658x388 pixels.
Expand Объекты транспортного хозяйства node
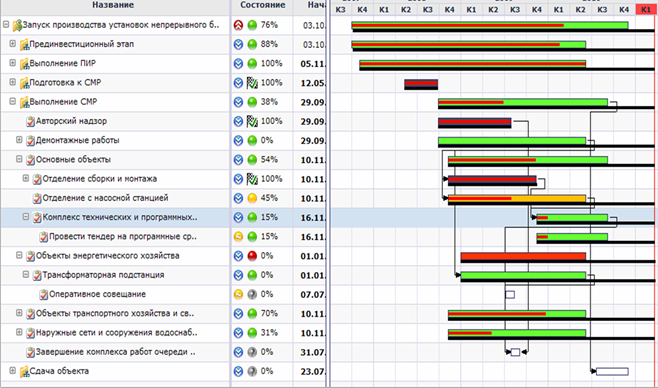coord(19,313)
